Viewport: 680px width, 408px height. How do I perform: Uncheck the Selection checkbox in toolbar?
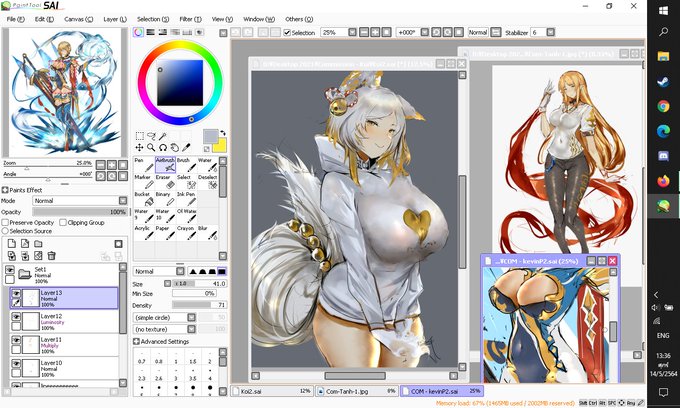coord(287,33)
